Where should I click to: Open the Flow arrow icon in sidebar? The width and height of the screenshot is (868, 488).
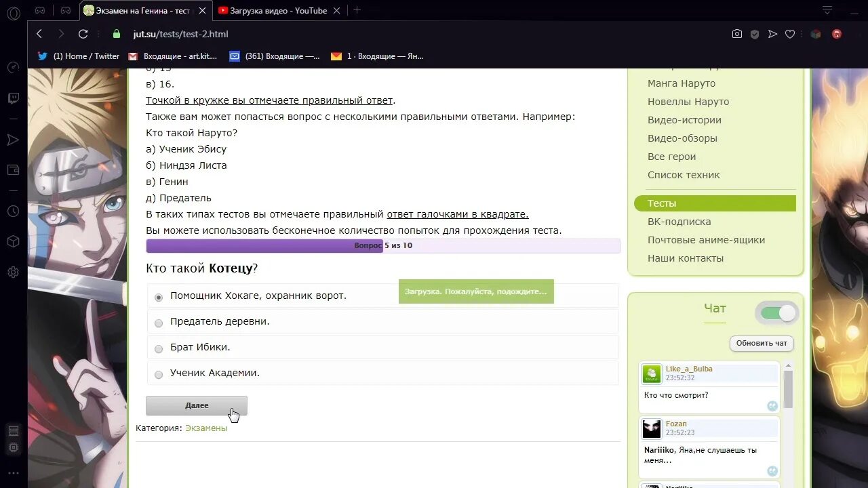click(x=13, y=140)
